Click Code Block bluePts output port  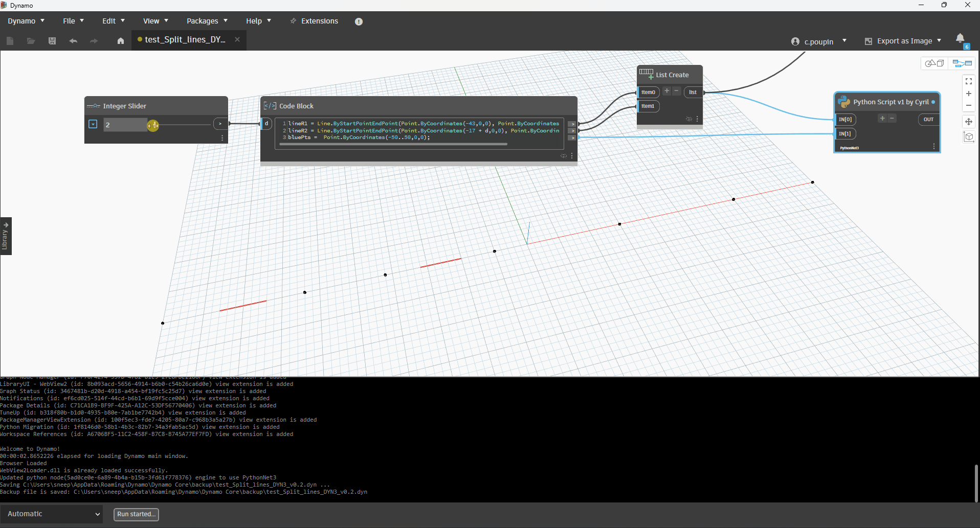[572, 137]
